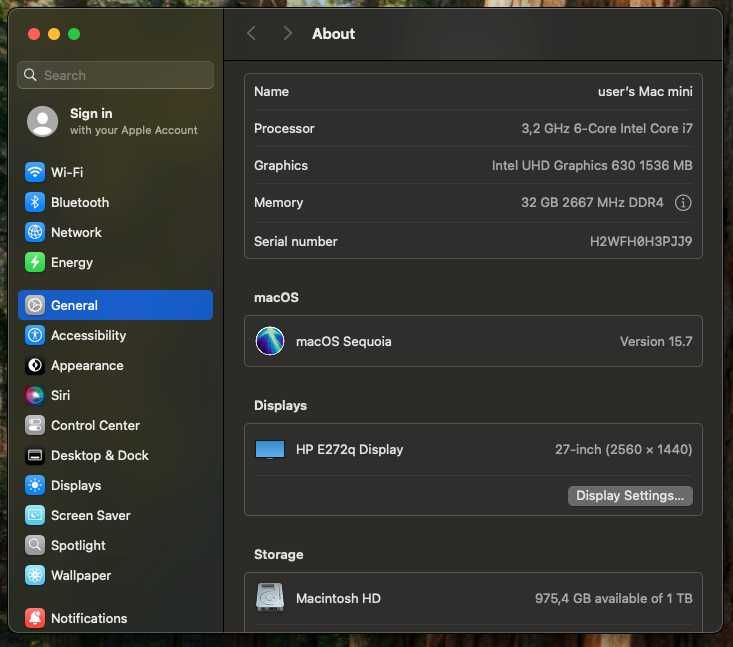Click the name value "user's Mac mini"

point(645,92)
